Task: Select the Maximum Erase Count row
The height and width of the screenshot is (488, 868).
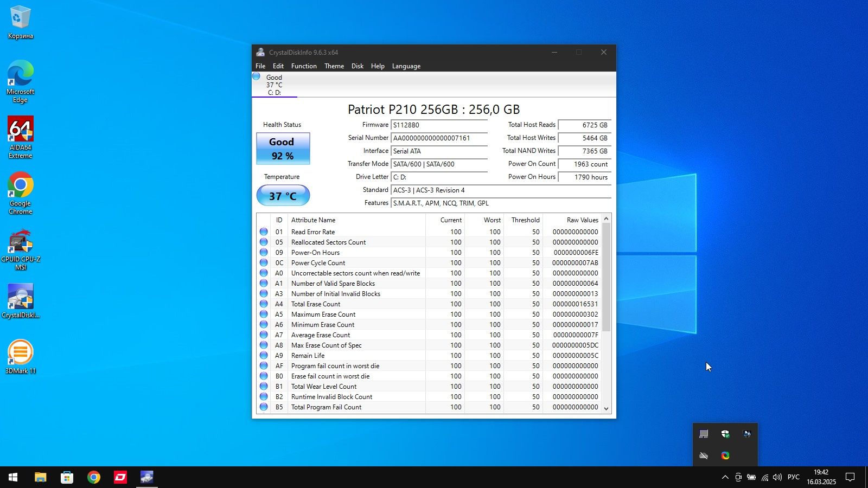Action: [x=429, y=314]
